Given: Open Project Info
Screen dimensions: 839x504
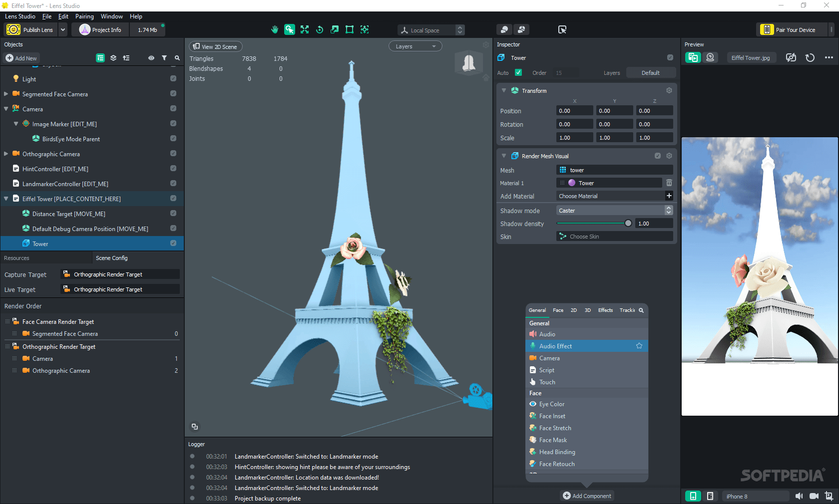Looking at the screenshot, I should 100,29.
